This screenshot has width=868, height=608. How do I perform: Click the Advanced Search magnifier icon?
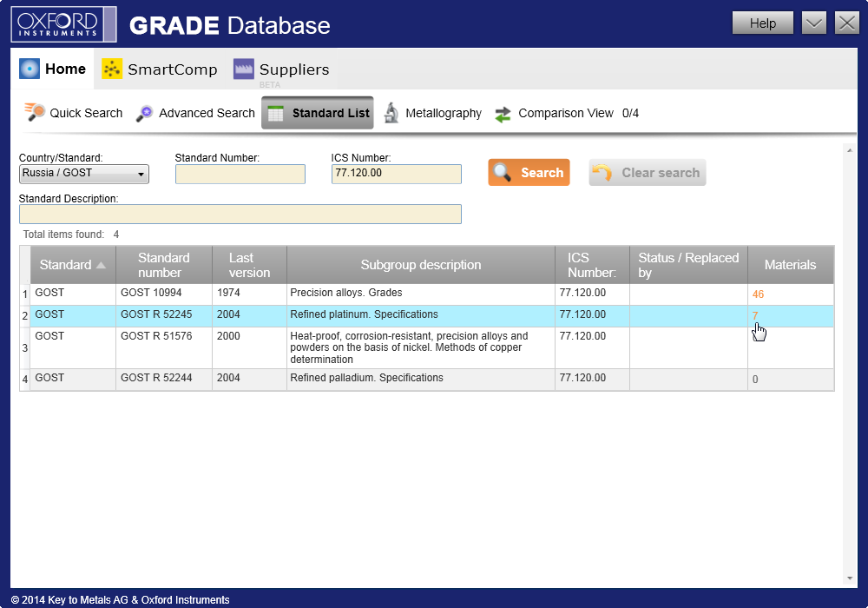(145, 114)
